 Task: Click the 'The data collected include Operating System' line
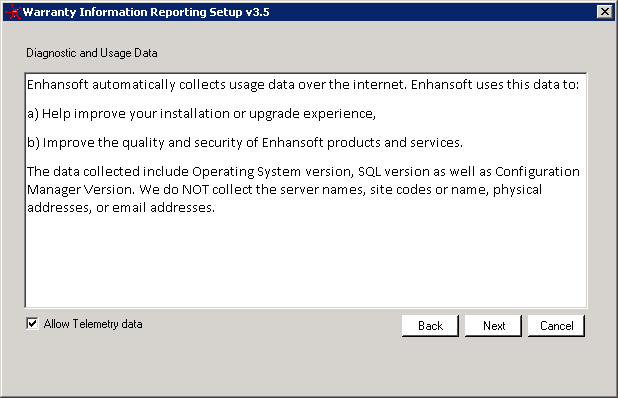[303, 171]
